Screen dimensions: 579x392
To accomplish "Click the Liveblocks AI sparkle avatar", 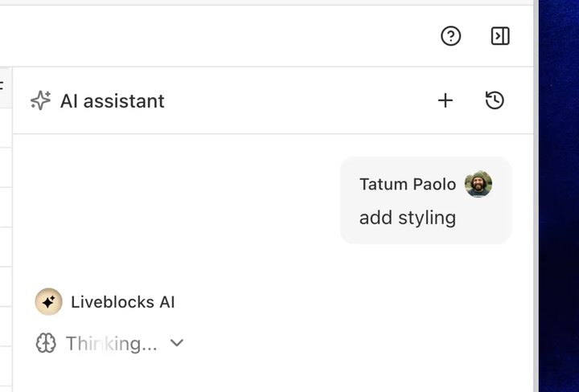I will pyautogui.click(x=49, y=302).
